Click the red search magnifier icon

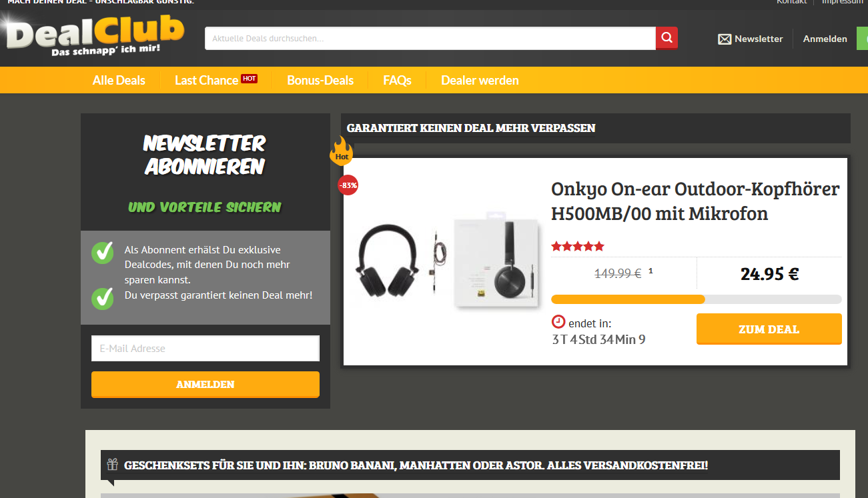click(x=667, y=38)
